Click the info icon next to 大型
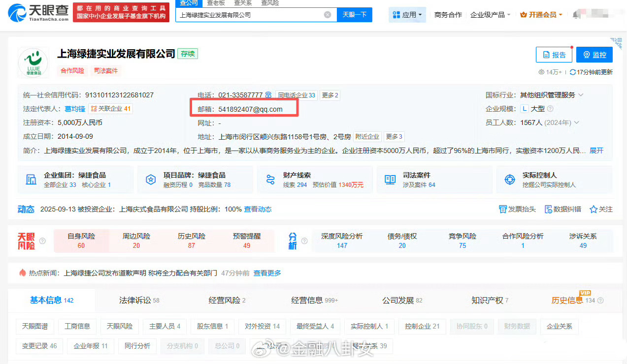The height and width of the screenshot is (364, 627). (550, 109)
